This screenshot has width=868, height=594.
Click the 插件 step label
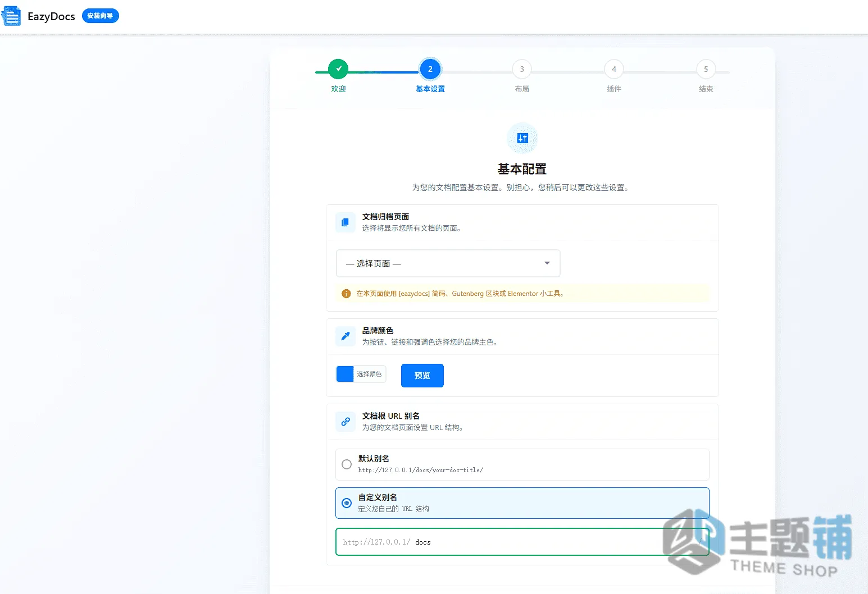coord(614,89)
